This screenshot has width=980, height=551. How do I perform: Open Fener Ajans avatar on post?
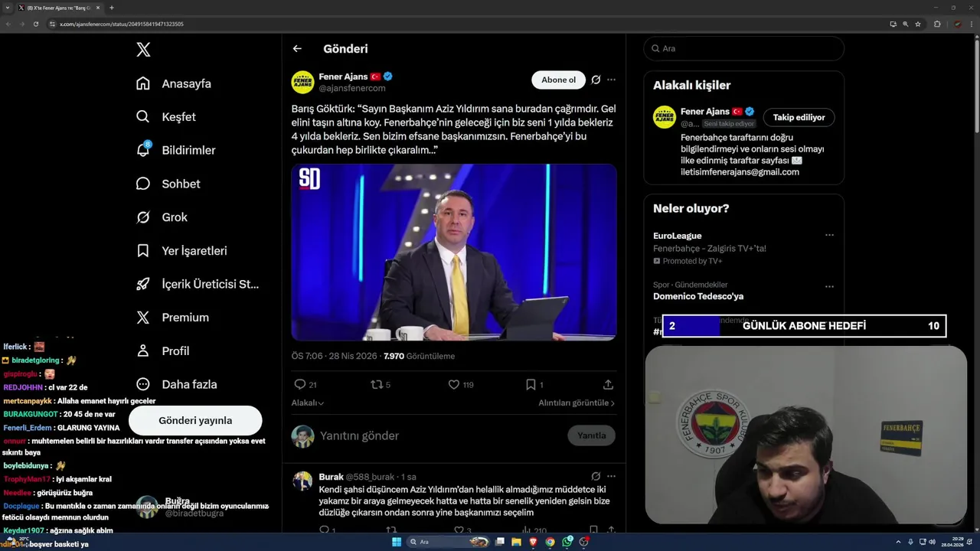click(302, 82)
